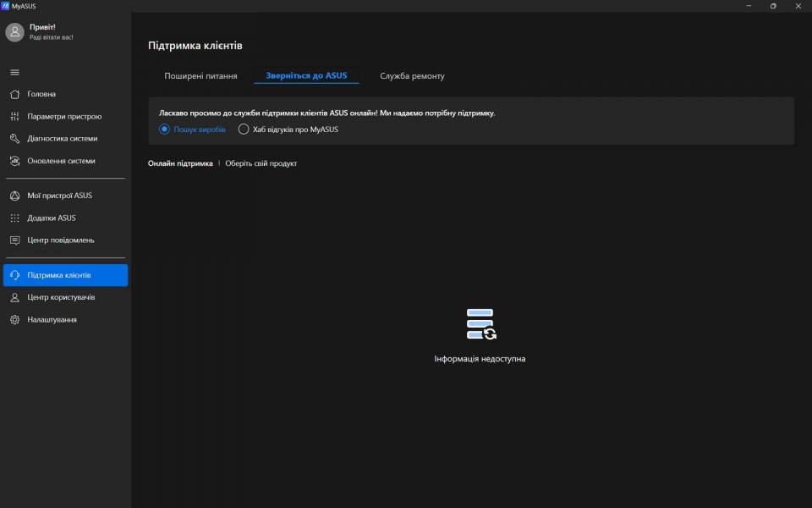Click the Налаштування gear icon

click(14, 319)
